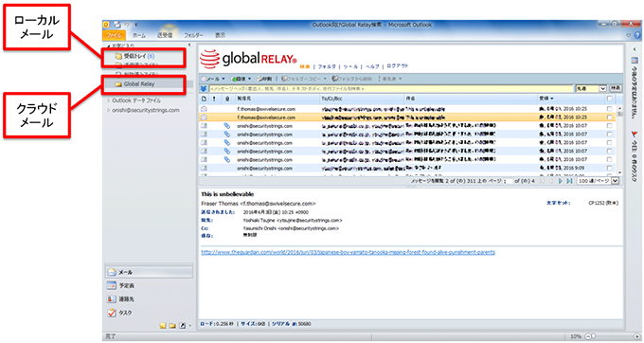Open the 100 通/ページ page-size dropdown
This screenshot has height=343, width=644.
598,181
